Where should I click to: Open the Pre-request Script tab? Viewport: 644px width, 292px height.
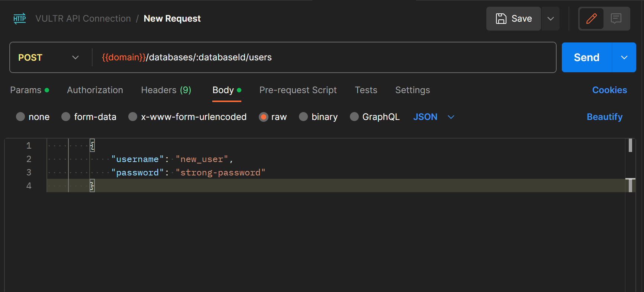298,90
